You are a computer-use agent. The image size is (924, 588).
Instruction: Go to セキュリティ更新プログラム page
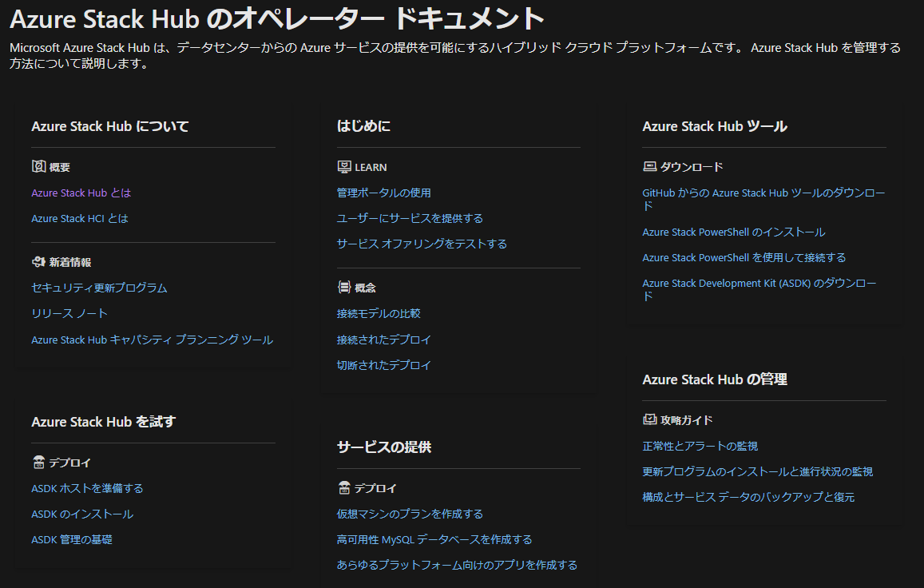99,288
